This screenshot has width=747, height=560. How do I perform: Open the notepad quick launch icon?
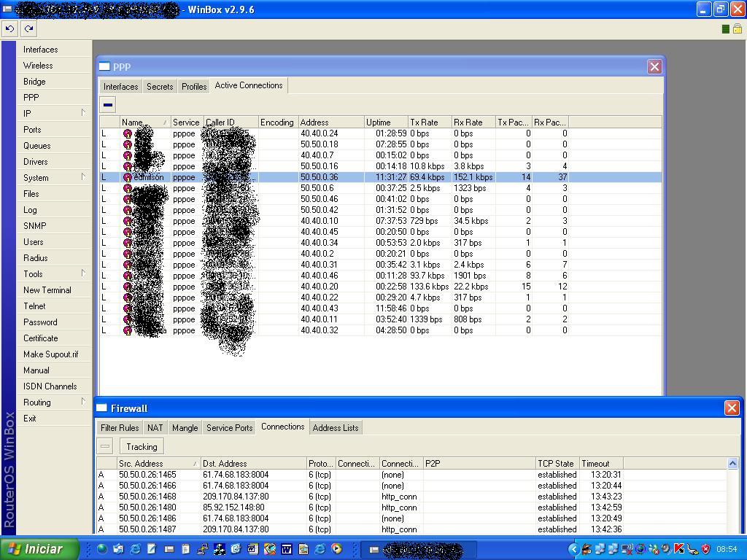coord(186,549)
